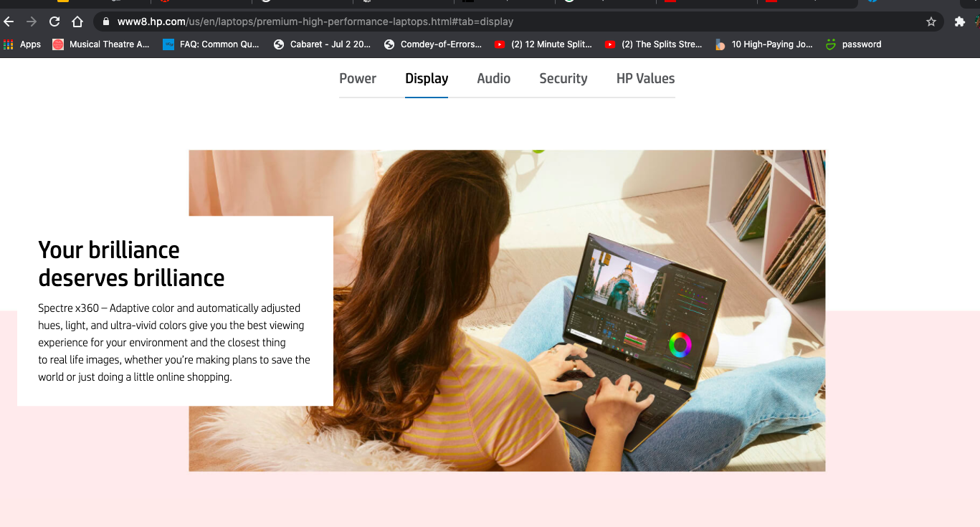Click the 'Your brilliance deserves brilliance' heading
Image resolution: width=980 pixels, height=527 pixels.
click(x=131, y=264)
